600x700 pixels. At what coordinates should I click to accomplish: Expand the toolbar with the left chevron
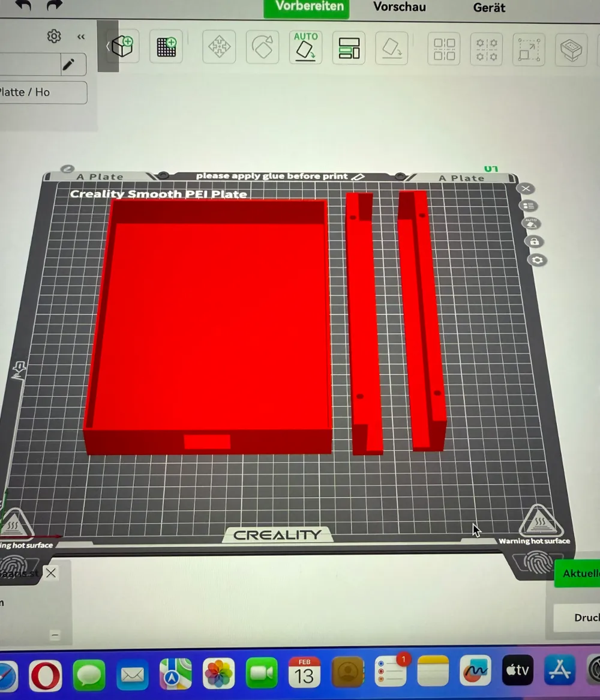(107, 46)
